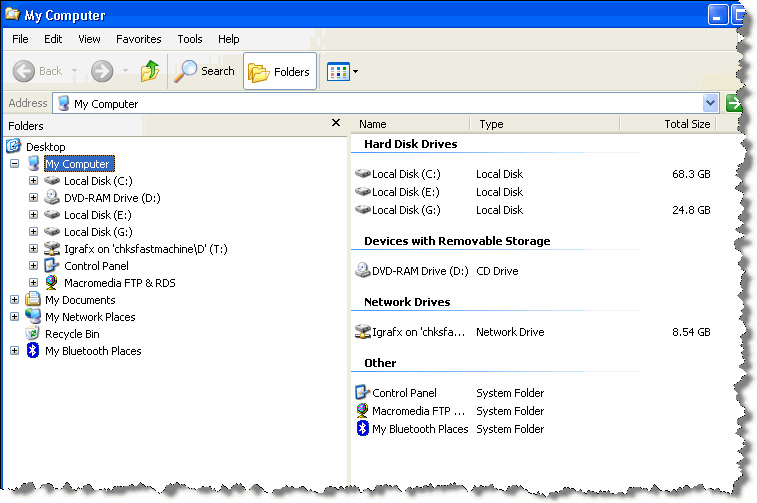This screenshot has width=757, height=503.
Task: Click Local Disk (G:) tree drive icon
Action: pyautogui.click(x=52, y=232)
